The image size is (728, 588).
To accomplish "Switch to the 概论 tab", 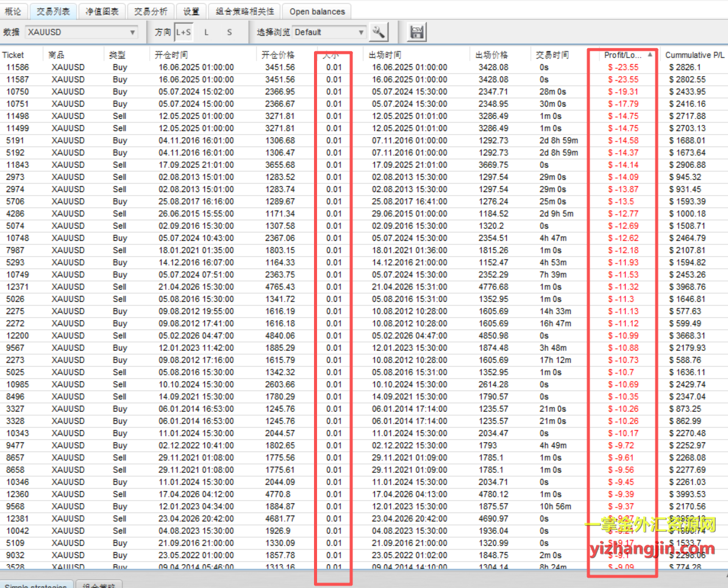I will coord(13,11).
